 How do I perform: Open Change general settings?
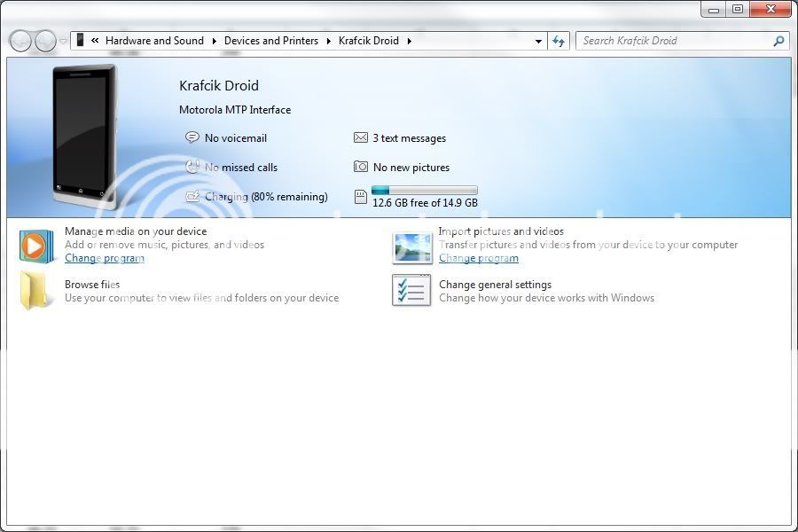pos(495,285)
